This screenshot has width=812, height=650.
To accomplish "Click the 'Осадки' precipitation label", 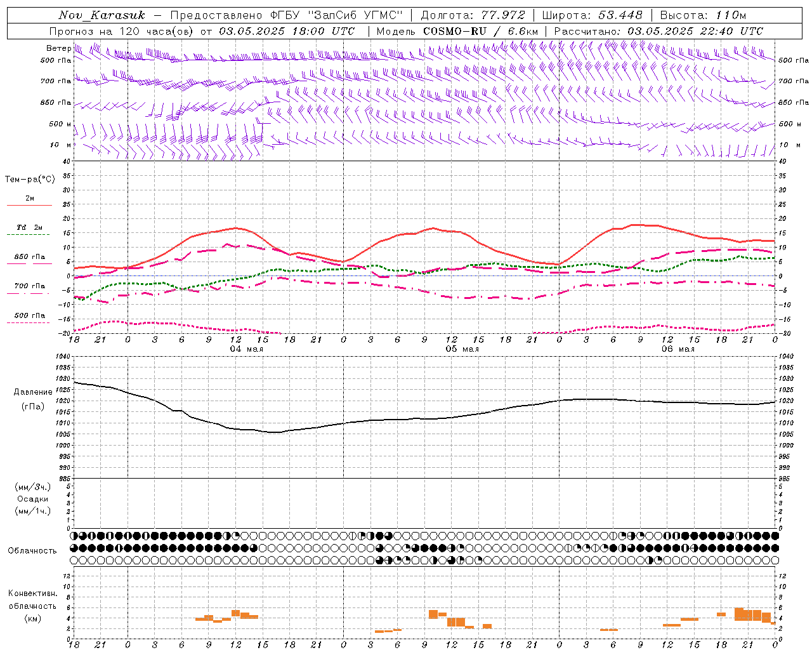I will (33, 499).
